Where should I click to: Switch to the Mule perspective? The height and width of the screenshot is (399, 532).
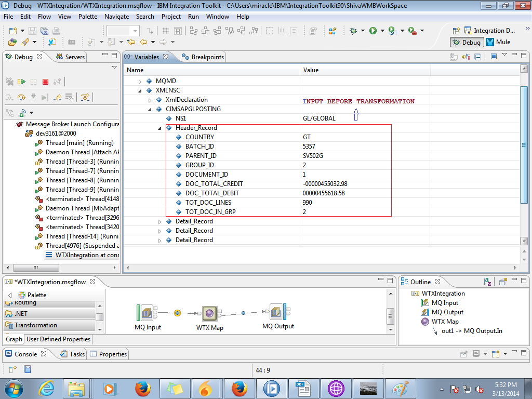[498, 42]
